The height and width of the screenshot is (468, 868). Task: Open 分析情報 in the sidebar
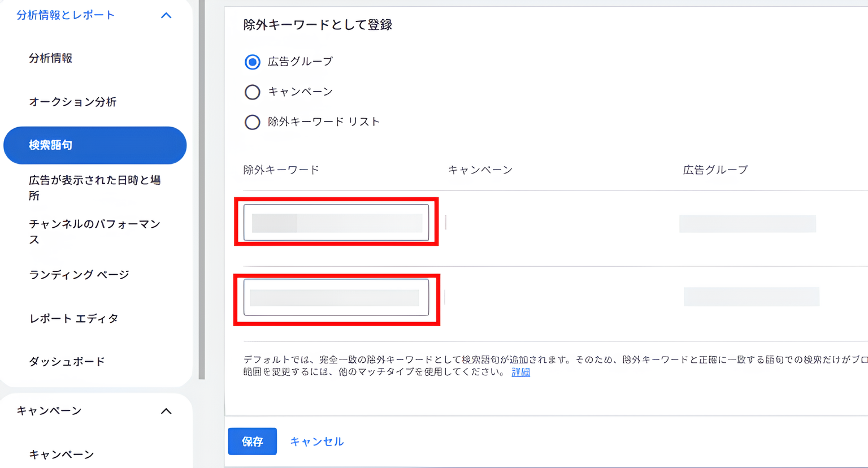tap(50, 58)
